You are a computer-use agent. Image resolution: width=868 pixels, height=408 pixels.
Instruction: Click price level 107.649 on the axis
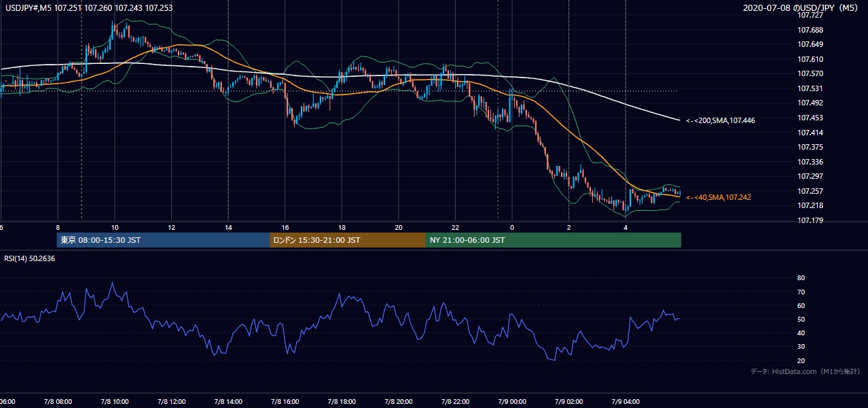810,44
